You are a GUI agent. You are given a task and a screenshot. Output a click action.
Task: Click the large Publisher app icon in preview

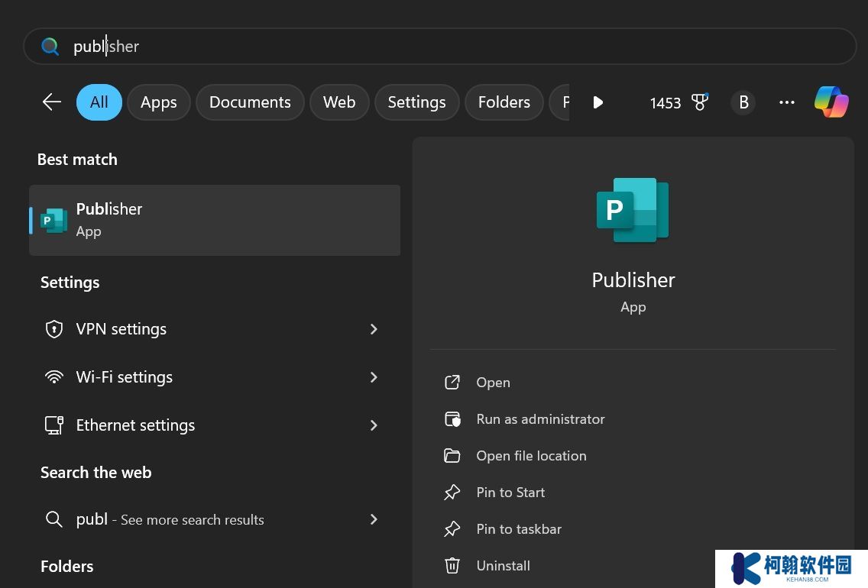pos(633,210)
